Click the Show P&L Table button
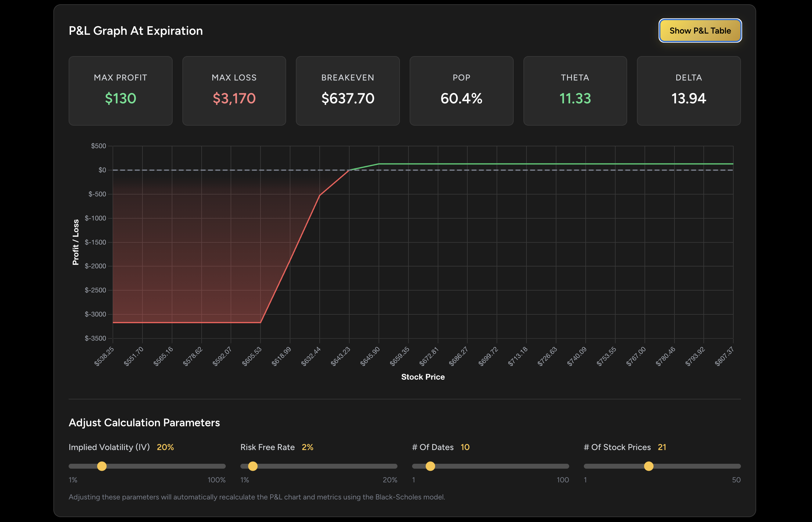This screenshot has width=812, height=522. coord(700,30)
